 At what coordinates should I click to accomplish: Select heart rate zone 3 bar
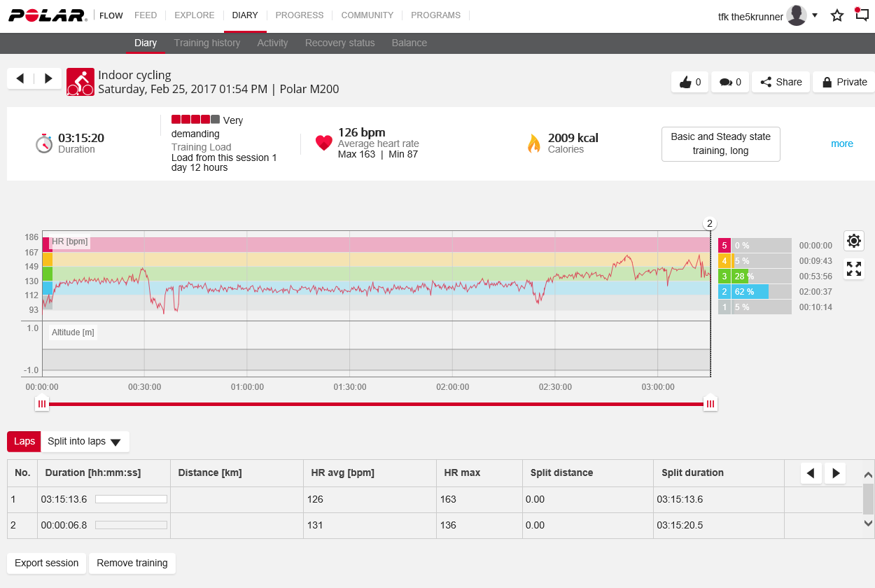tap(755, 276)
